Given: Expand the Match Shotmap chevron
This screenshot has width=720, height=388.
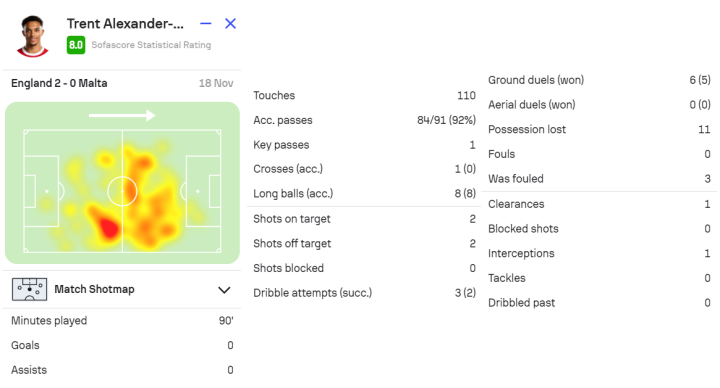Looking at the screenshot, I should pos(224,290).
